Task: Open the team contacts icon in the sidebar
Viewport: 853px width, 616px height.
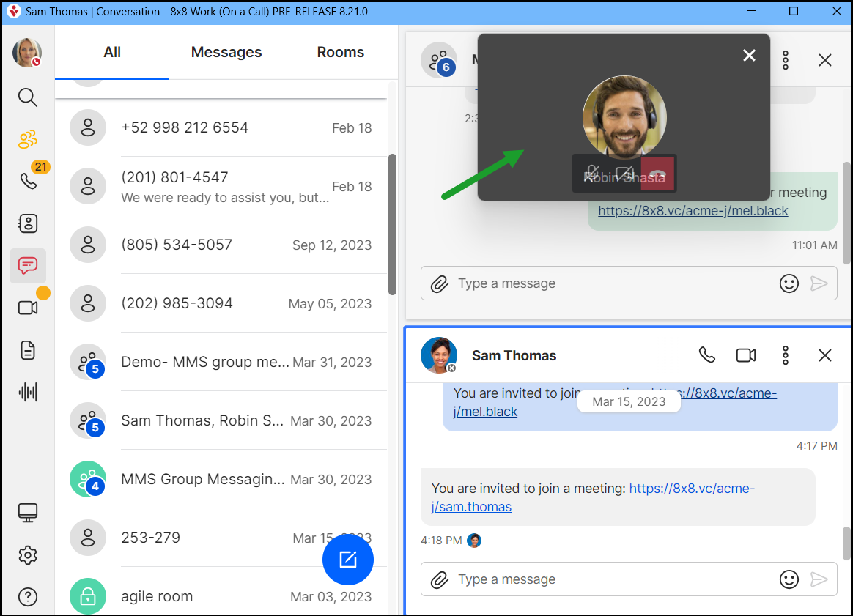Action: 27,139
